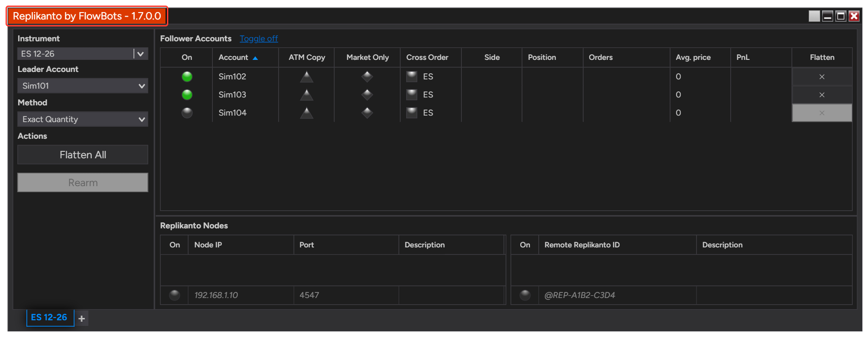Click the Orders column header
Viewport: 868px width, 337px height.
(x=626, y=58)
